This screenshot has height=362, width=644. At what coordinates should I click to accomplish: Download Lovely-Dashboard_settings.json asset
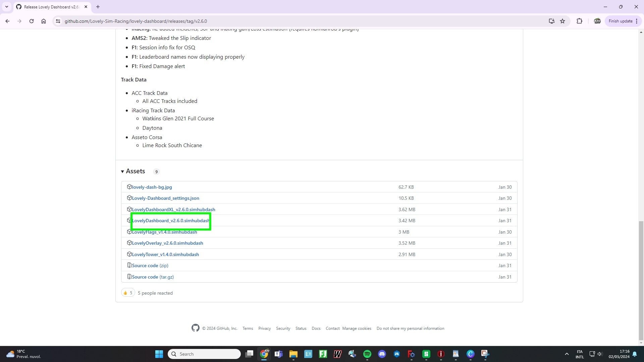[x=165, y=198]
